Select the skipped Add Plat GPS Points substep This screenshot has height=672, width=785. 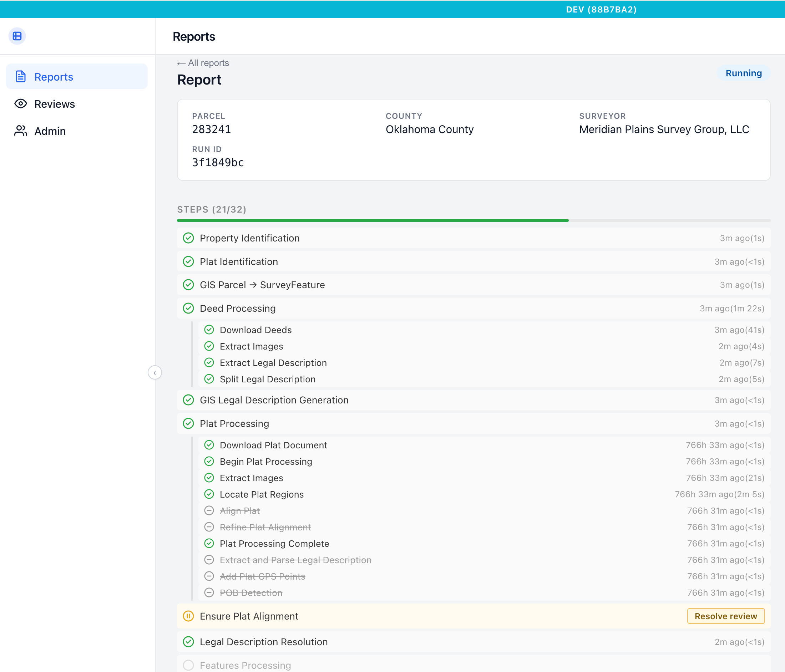pyautogui.click(x=484, y=576)
